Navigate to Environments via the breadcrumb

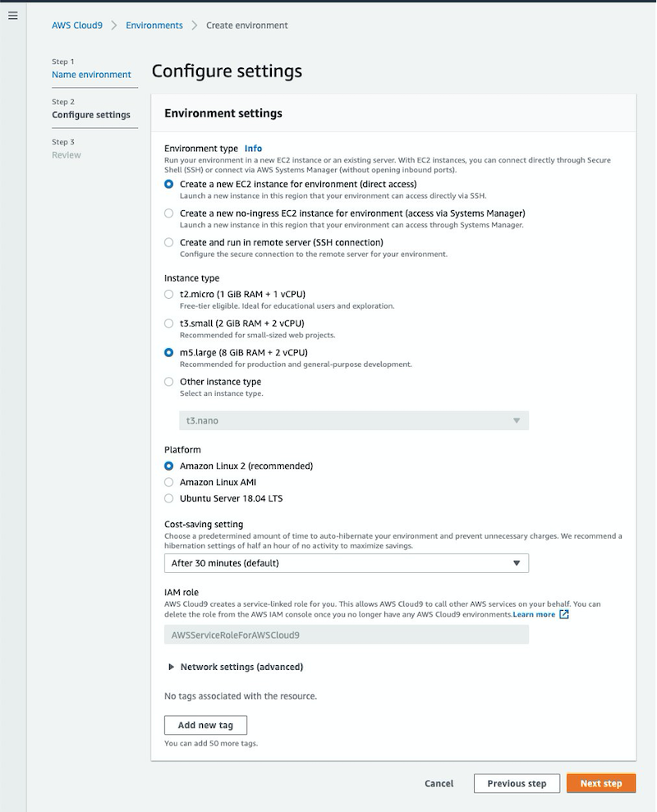coord(154,25)
